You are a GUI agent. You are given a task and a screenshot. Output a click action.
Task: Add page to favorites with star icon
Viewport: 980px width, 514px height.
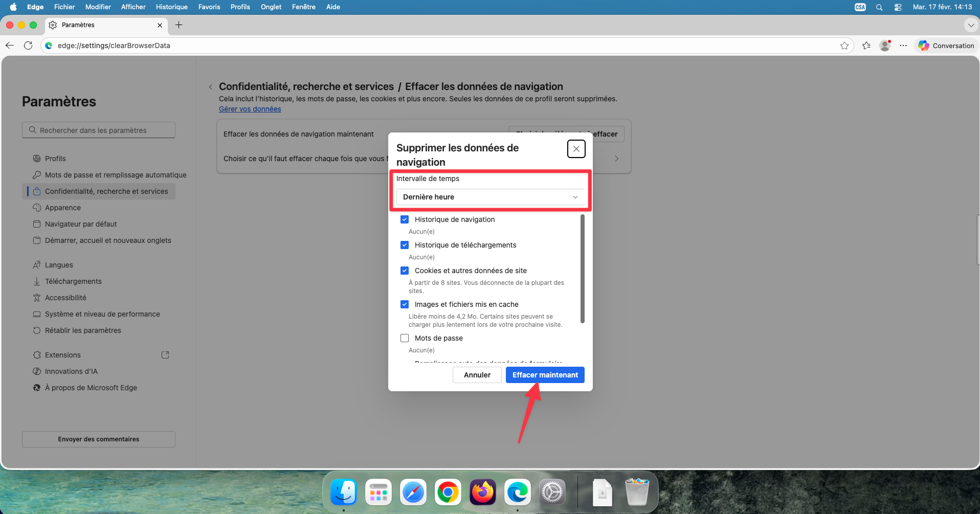coord(844,46)
